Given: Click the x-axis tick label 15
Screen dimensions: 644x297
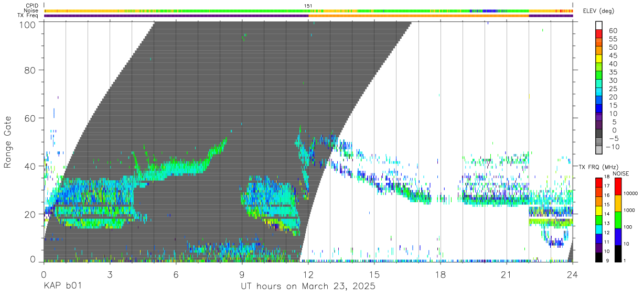Looking at the screenshot, I should [x=374, y=275].
